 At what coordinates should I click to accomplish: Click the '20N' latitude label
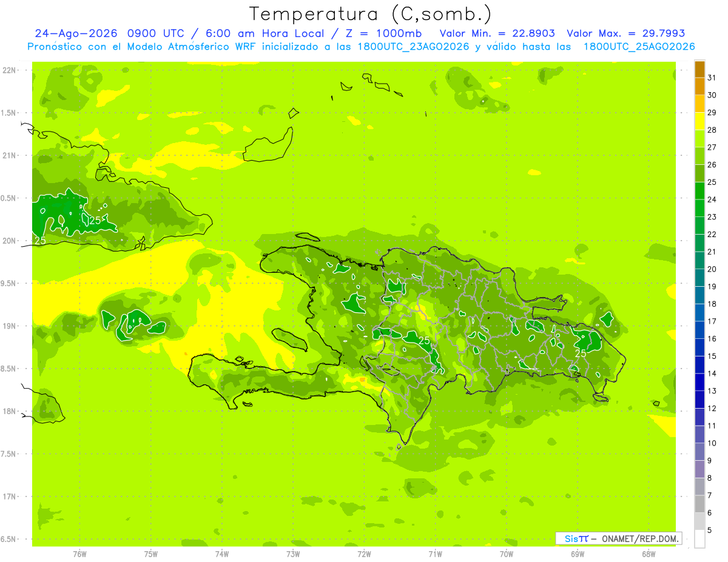point(9,241)
